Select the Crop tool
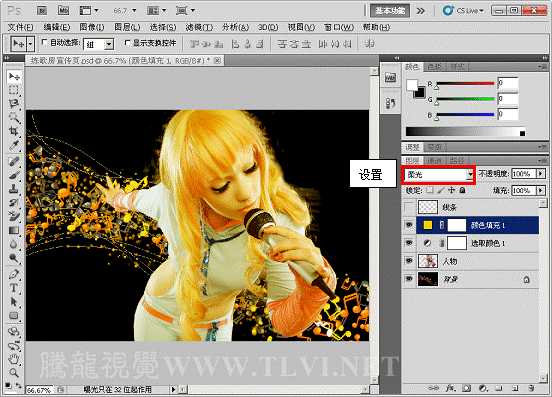 pos(14,131)
